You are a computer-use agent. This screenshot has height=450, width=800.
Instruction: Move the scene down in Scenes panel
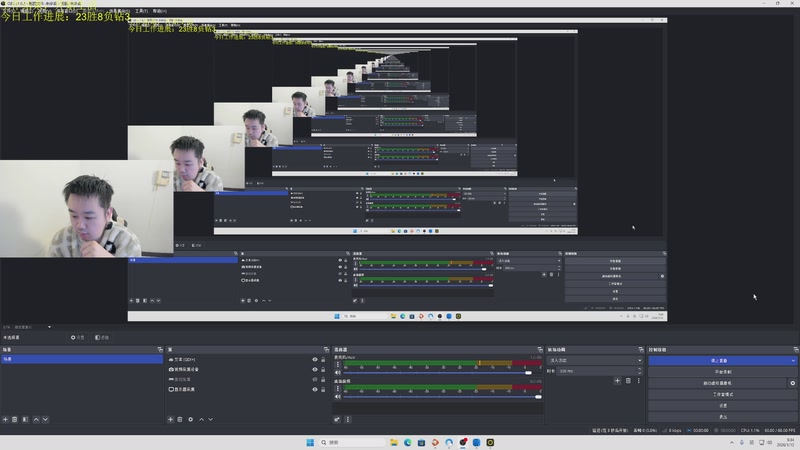click(45, 419)
